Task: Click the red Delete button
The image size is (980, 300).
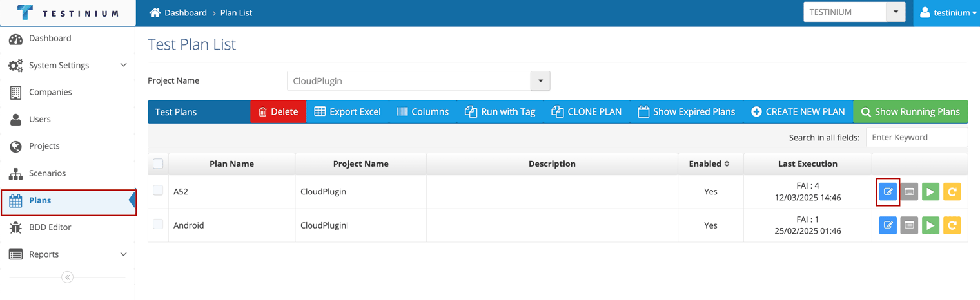Action: [278, 112]
